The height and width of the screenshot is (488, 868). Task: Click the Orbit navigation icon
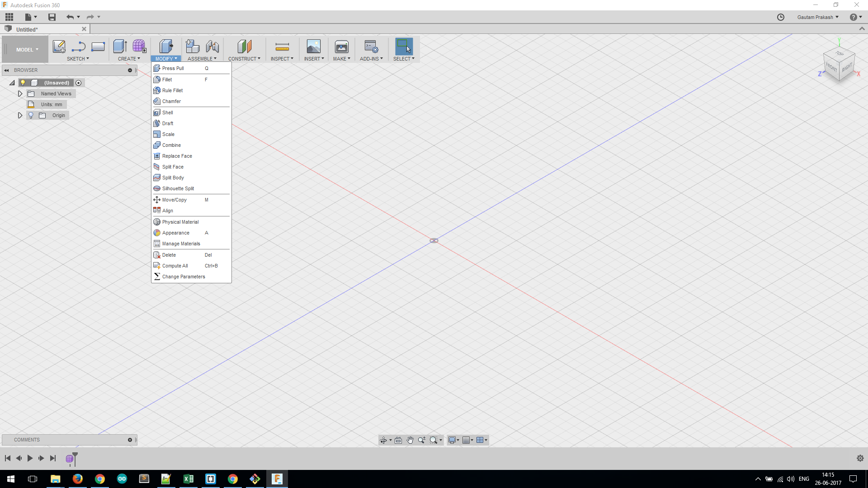[x=383, y=440]
